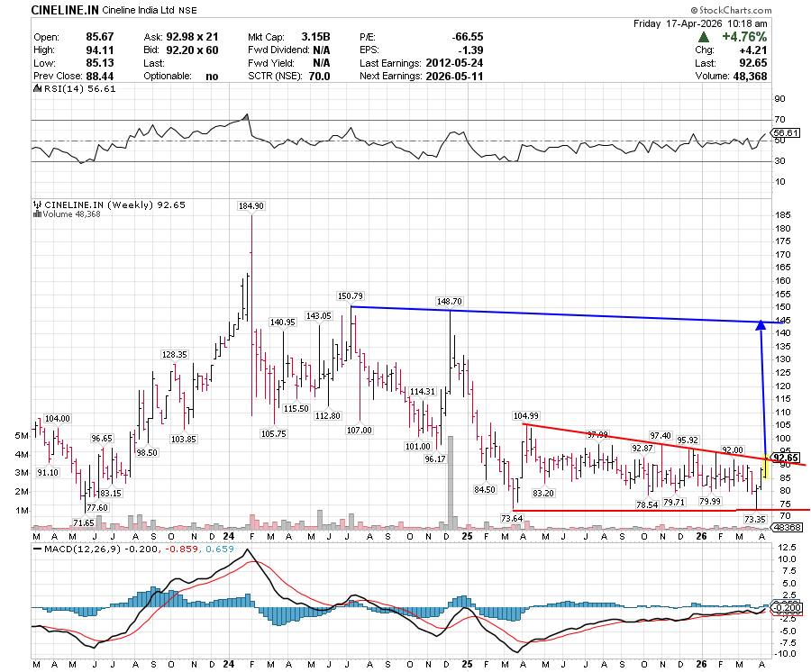Click the Mkt Cap value 3.15B

click(315, 37)
